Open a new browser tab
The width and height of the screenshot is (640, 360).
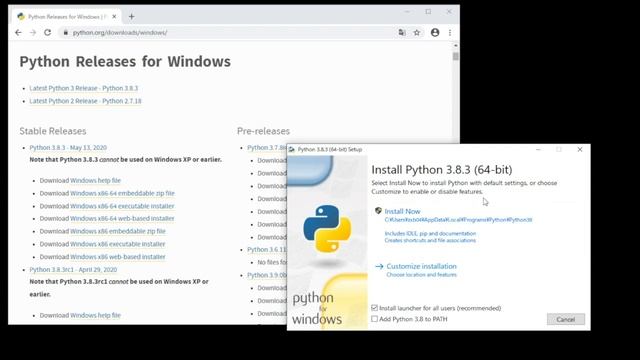(x=131, y=16)
